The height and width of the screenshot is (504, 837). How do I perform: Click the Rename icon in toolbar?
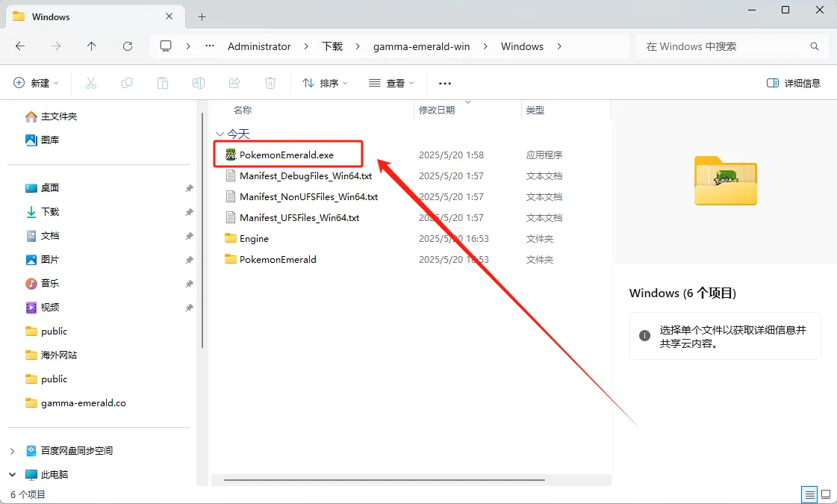[x=199, y=83]
